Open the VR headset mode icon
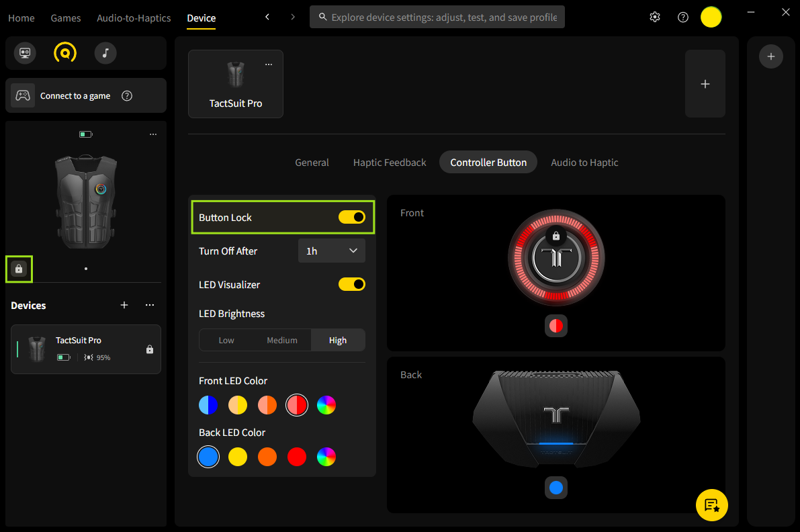 point(24,53)
